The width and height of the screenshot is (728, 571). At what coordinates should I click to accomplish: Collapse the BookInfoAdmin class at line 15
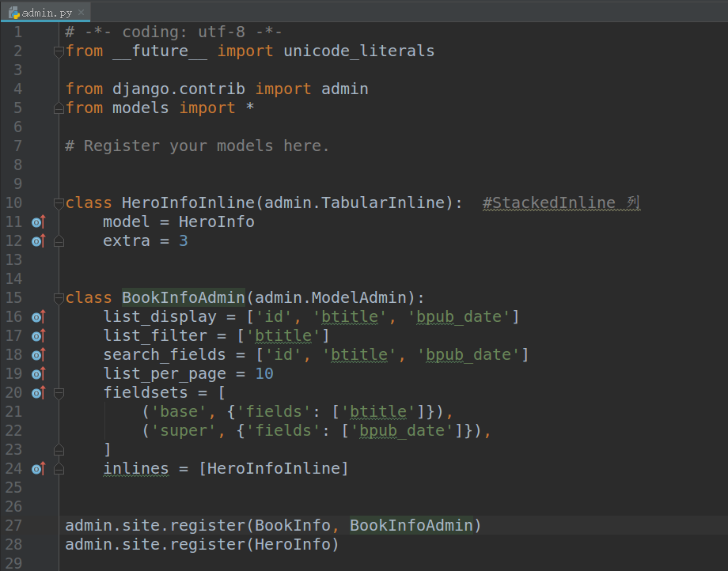pyautogui.click(x=59, y=298)
